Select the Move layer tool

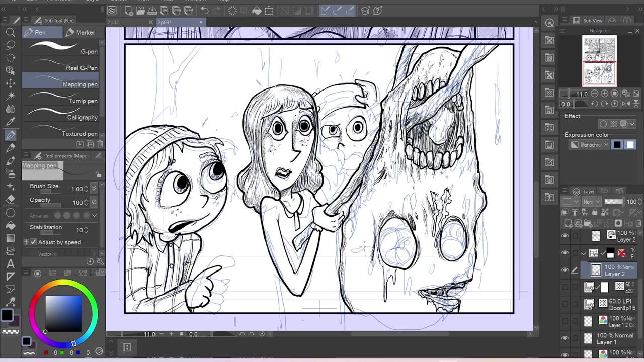[10, 83]
